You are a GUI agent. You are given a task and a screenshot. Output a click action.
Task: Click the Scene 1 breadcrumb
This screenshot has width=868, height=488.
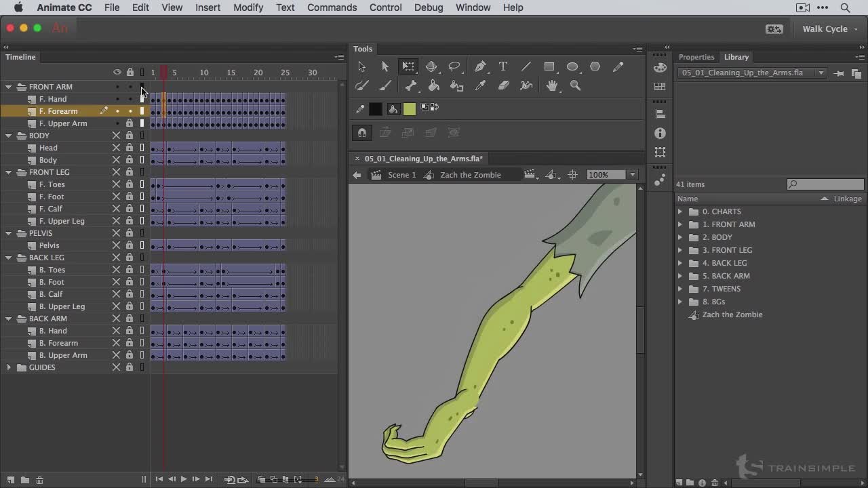tap(401, 175)
